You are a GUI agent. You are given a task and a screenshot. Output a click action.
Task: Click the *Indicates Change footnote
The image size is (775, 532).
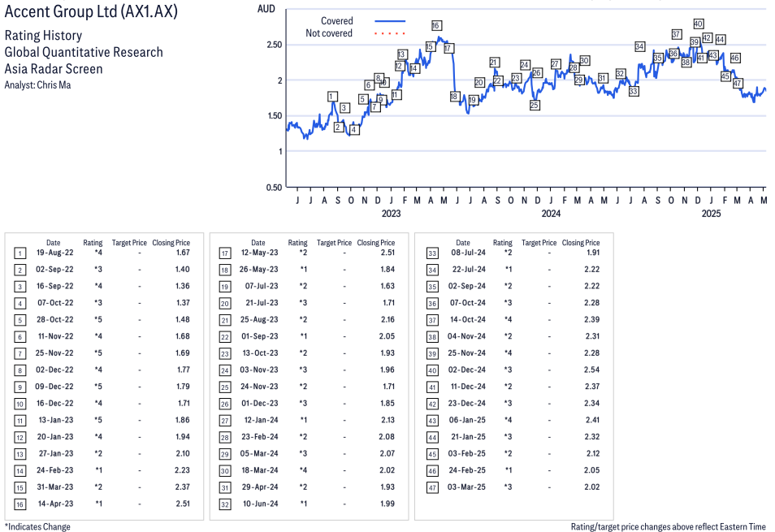tap(37, 526)
